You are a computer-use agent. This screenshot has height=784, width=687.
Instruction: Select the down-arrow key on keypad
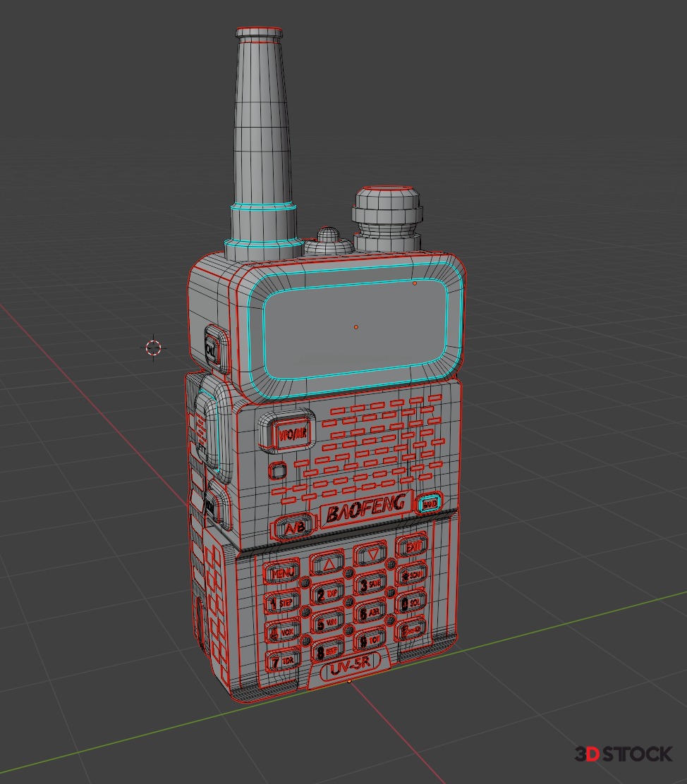point(371,554)
